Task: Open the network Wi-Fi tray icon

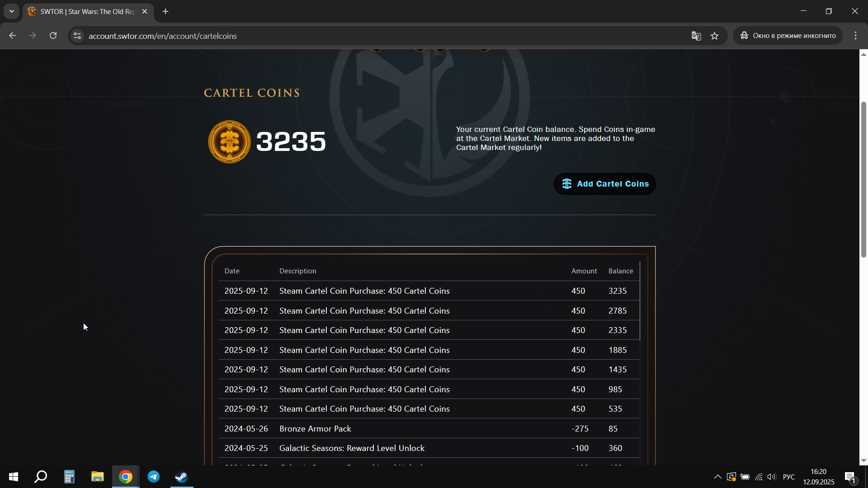Action: click(759, 477)
